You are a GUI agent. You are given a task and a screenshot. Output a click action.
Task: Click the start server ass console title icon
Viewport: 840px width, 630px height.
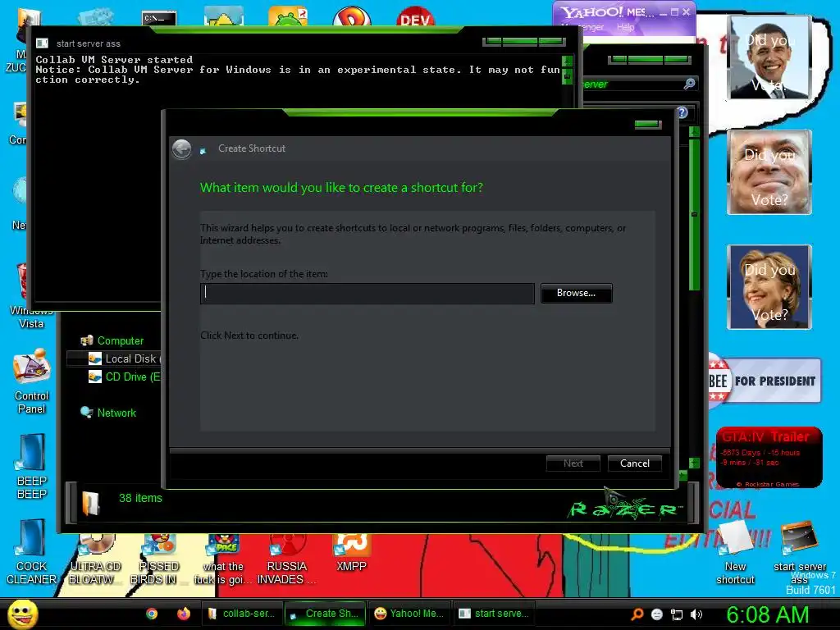coord(43,43)
